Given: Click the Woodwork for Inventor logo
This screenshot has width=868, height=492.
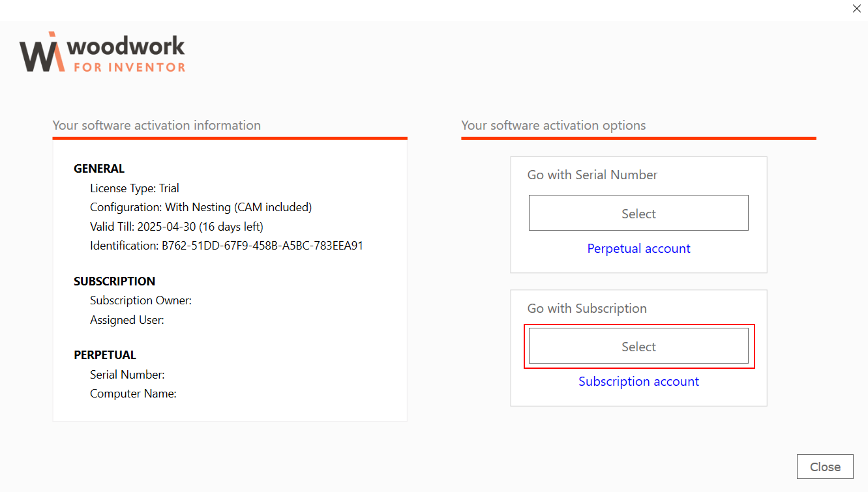Looking at the screenshot, I should coord(102,52).
